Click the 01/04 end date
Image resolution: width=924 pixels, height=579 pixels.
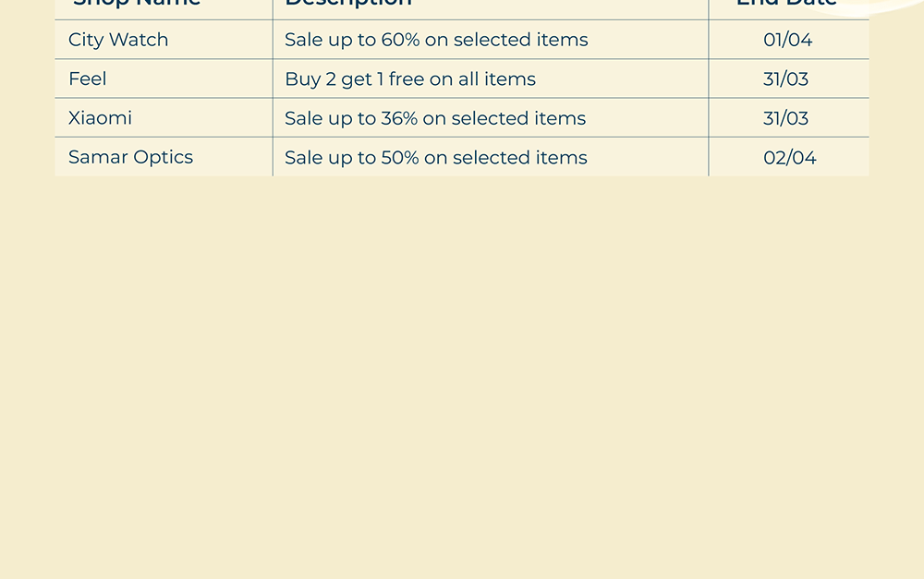point(788,40)
